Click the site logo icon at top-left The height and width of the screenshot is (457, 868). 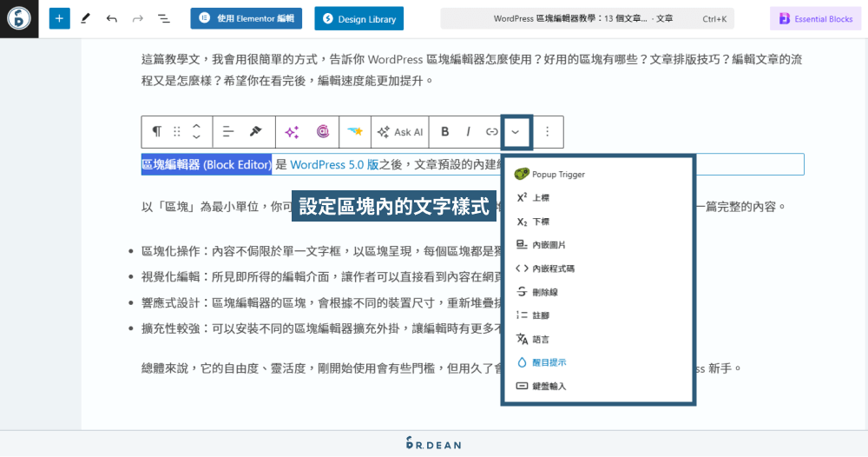tap(19, 19)
